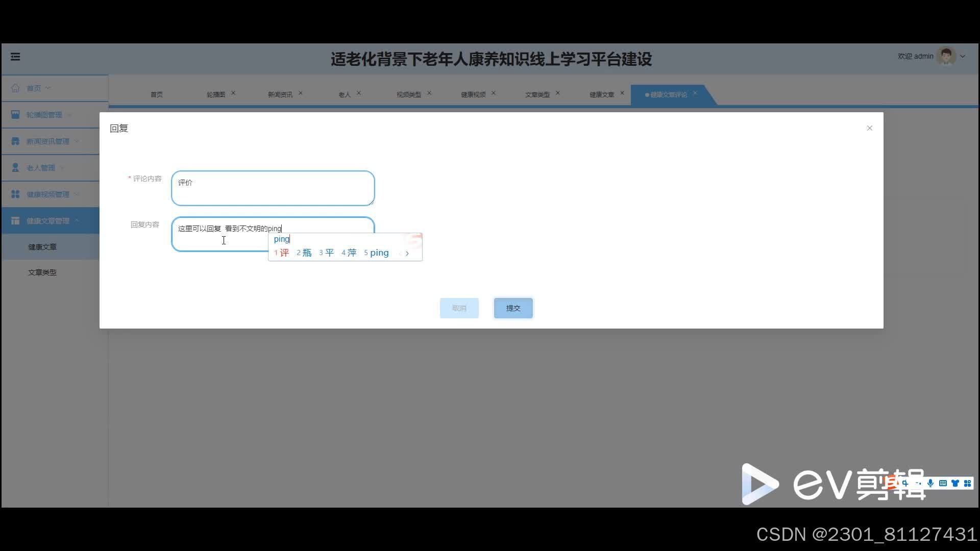Toggle Sogou IME Chinese/English mode

click(x=905, y=483)
